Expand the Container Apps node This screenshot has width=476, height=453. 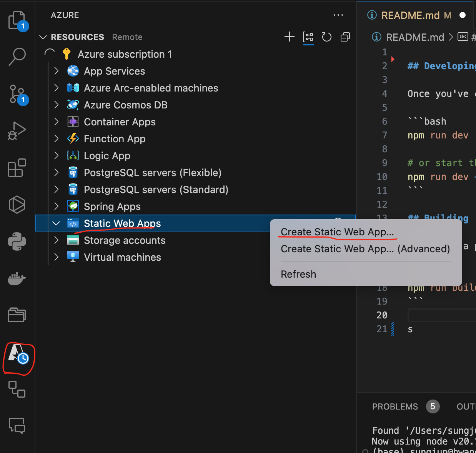pyautogui.click(x=57, y=122)
